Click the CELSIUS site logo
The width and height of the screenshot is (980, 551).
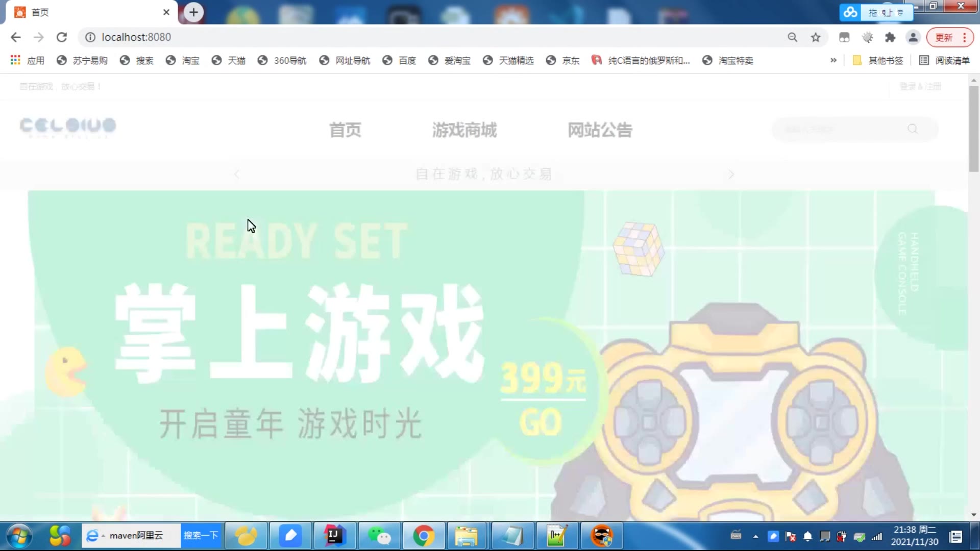coord(68,128)
